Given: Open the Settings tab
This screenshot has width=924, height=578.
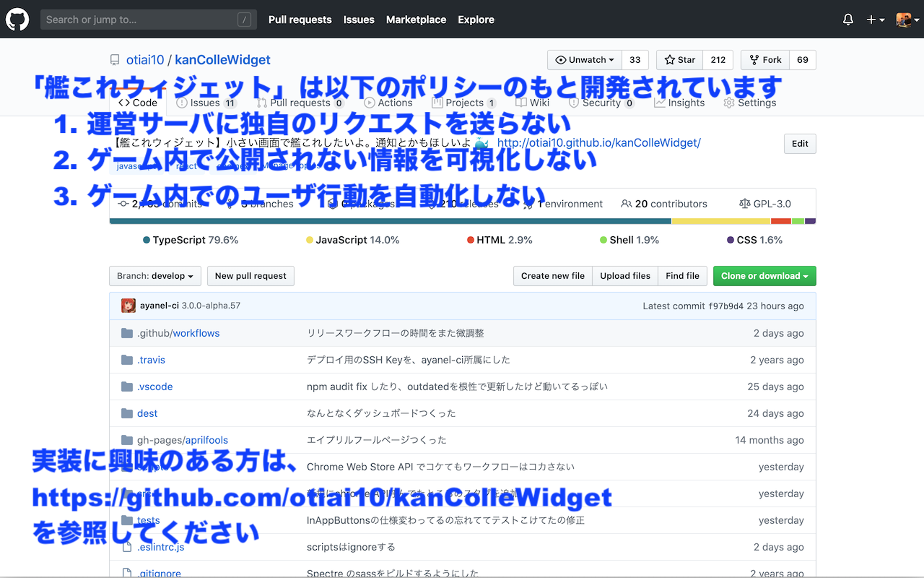Looking at the screenshot, I should coord(750,103).
